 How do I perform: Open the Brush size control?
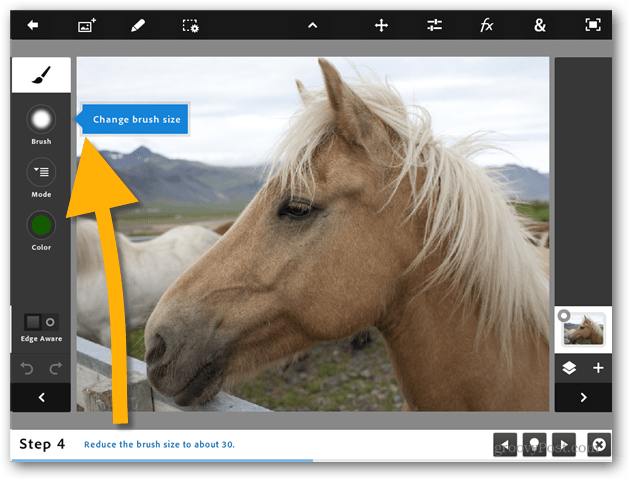pyautogui.click(x=41, y=120)
